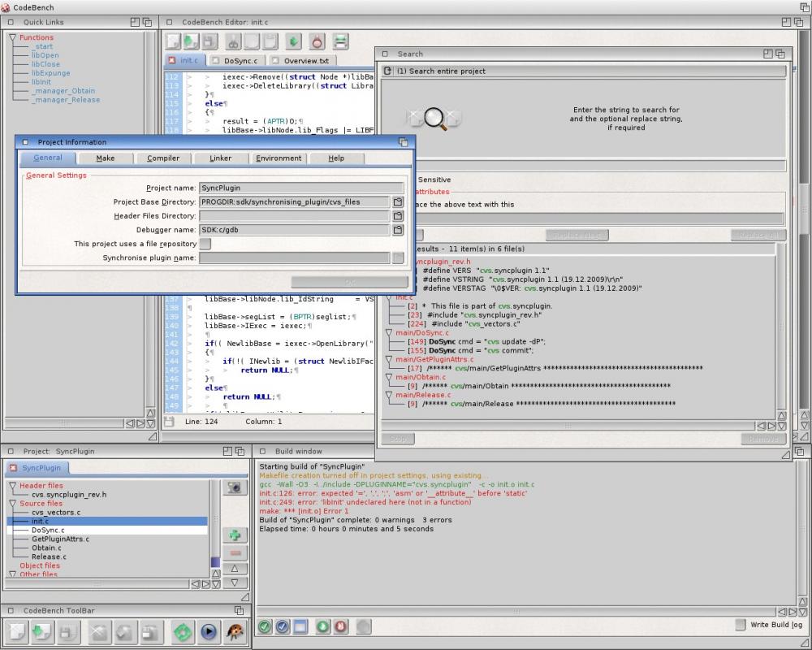Add a file with the green plus icon
This screenshot has height=650, width=812.
(235, 535)
